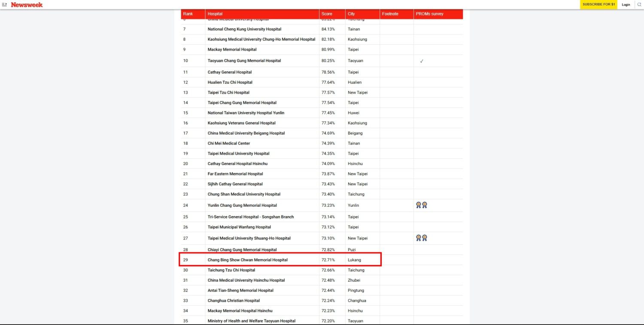Select Mackay Memorial Hospital in rank 9
The width and height of the screenshot is (644, 325).
(x=232, y=49)
